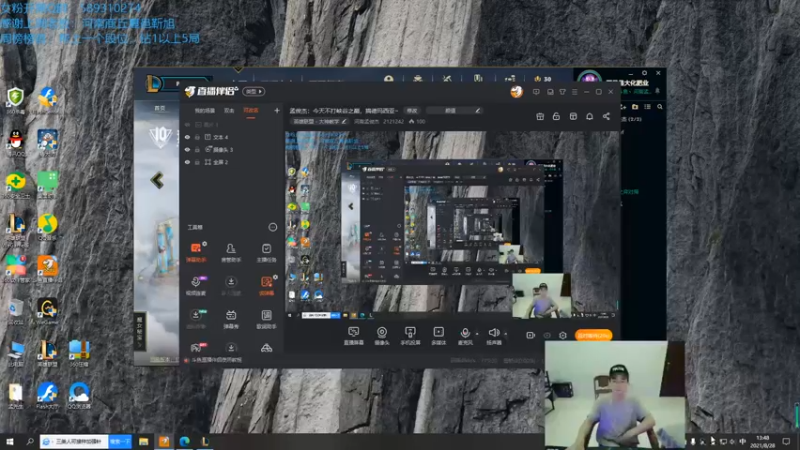Screen dimensions: 800x450
Task: Click the webcam overlay in the preview canvas
Action: coord(541,295)
